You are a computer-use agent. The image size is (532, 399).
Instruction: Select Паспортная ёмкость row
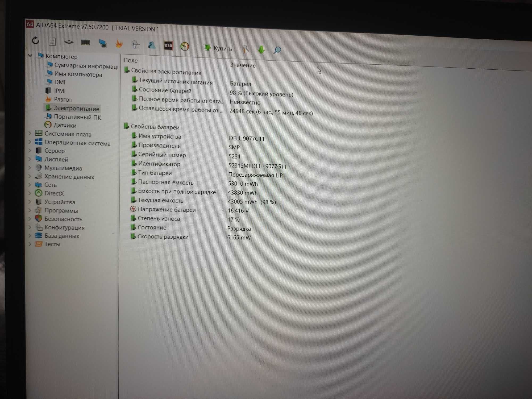point(194,183)
